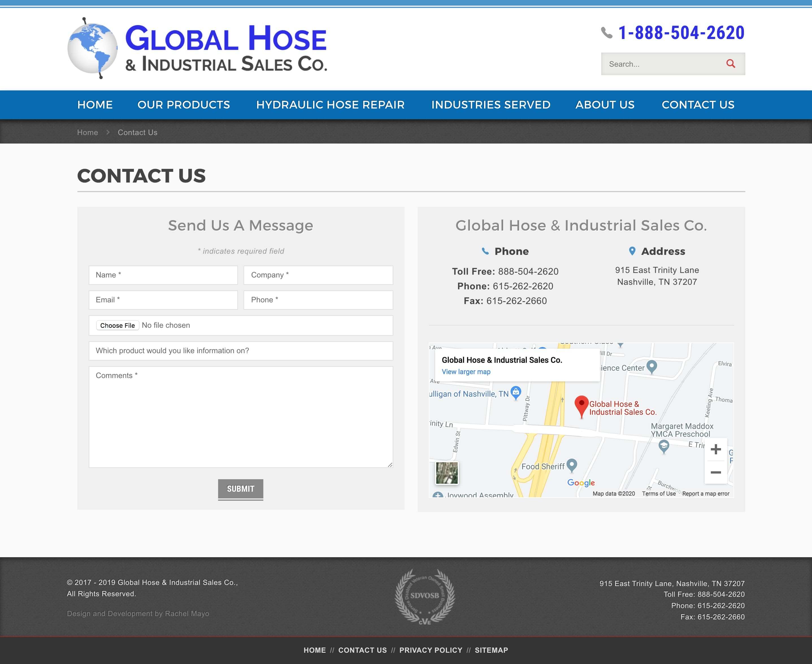Click Design and Development by Rachel Mayo

[138, 613]
